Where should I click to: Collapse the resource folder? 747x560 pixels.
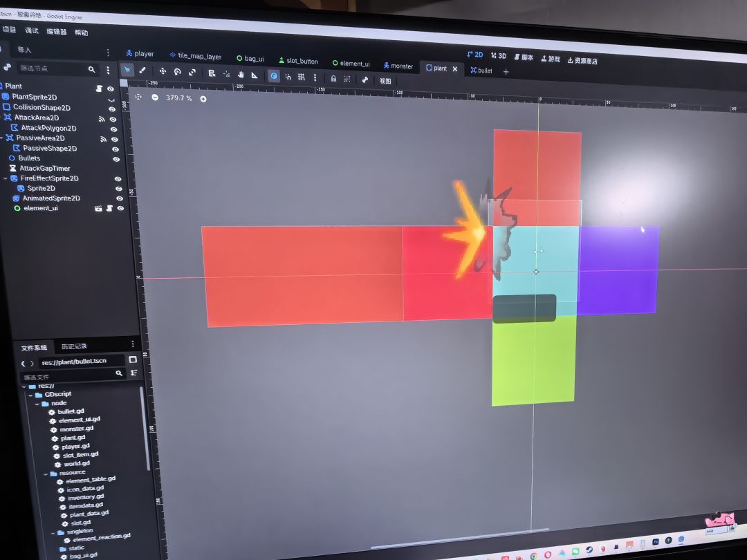[46, 474]
